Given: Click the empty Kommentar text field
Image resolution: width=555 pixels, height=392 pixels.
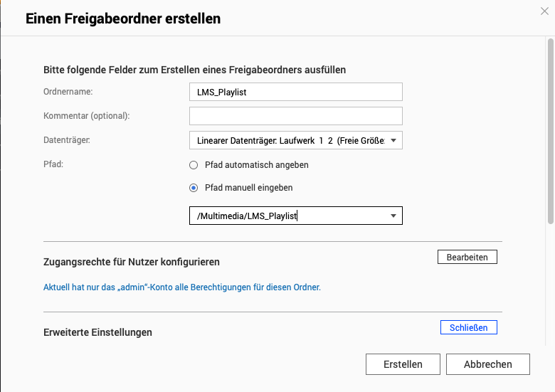Looking at the screenshot, I should coord(295,116).
